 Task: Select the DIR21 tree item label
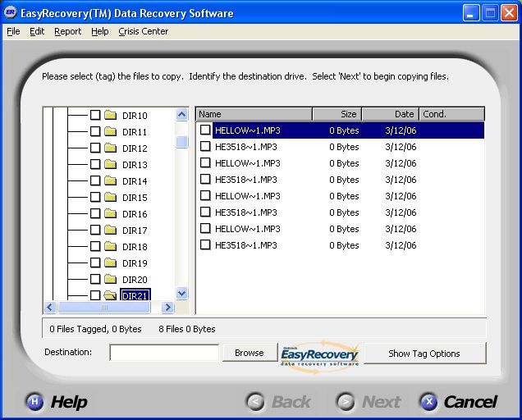(x=135, y=295)
